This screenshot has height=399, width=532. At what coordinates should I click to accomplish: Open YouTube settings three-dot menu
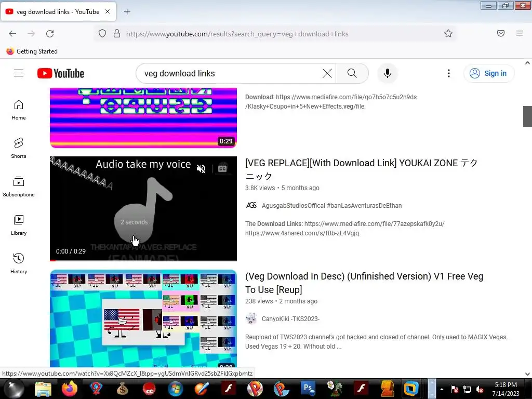[448, 73]
